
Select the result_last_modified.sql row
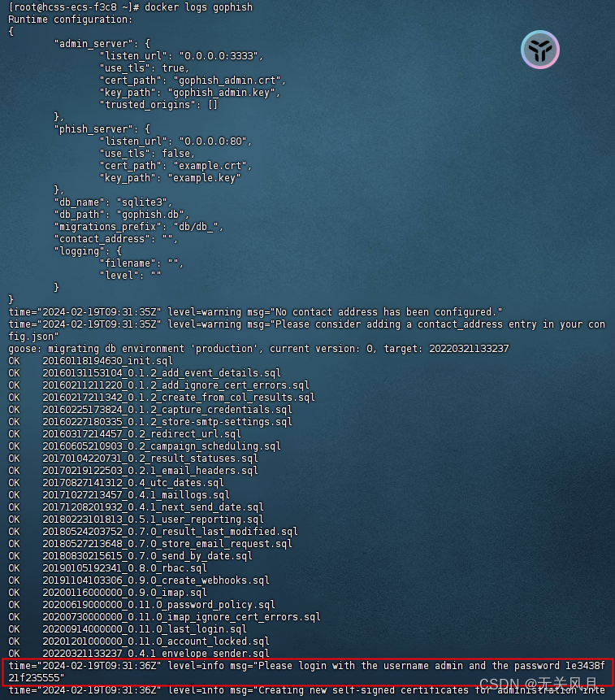(x=153, y=531)
